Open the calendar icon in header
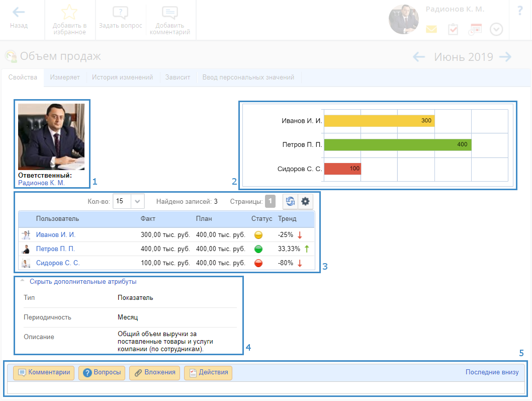532x401 pixels. pos(475,30)
